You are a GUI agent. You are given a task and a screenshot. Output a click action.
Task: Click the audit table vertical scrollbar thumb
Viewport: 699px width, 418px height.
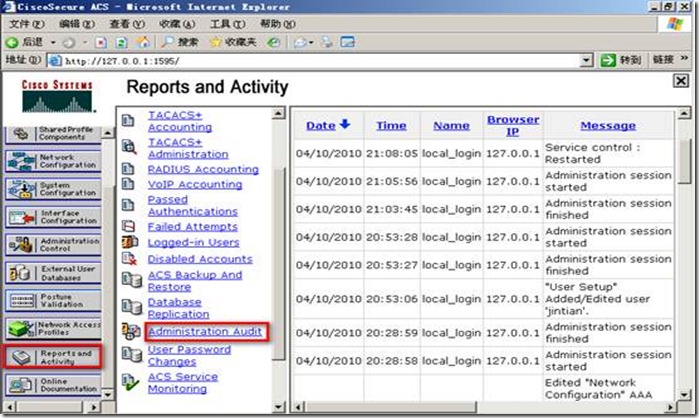coord(683,161)
